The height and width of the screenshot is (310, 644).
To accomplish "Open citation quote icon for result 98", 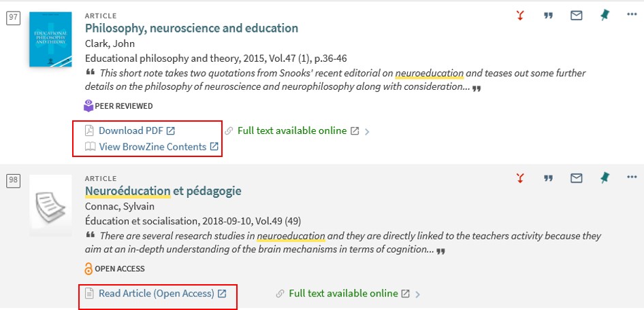I will point(548,178).
